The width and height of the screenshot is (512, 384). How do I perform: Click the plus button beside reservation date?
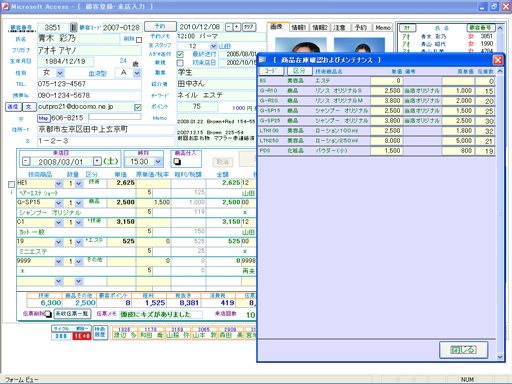coord(237,27)
